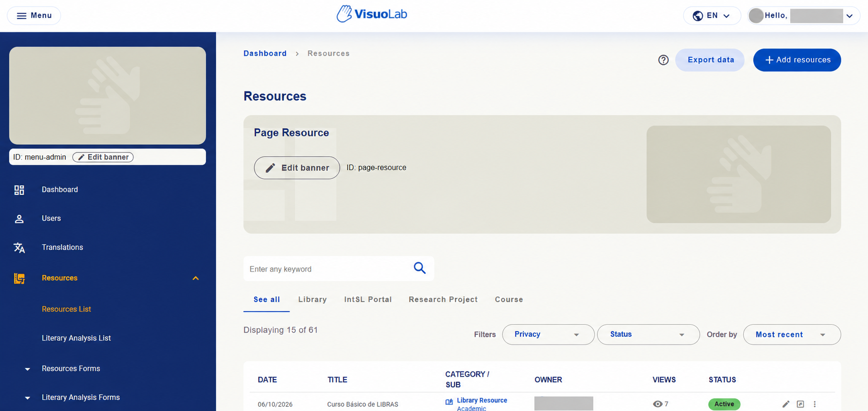Select the See all tab

267,300
